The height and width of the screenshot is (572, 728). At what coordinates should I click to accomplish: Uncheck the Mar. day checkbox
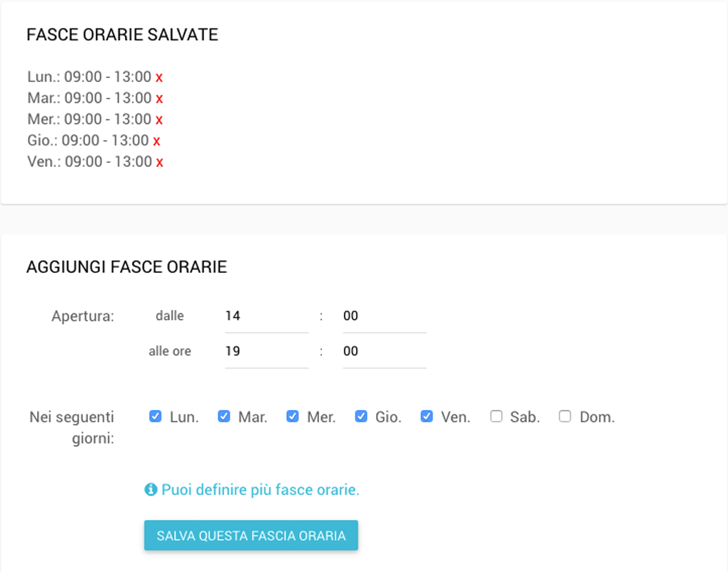(x=224, y=416)
